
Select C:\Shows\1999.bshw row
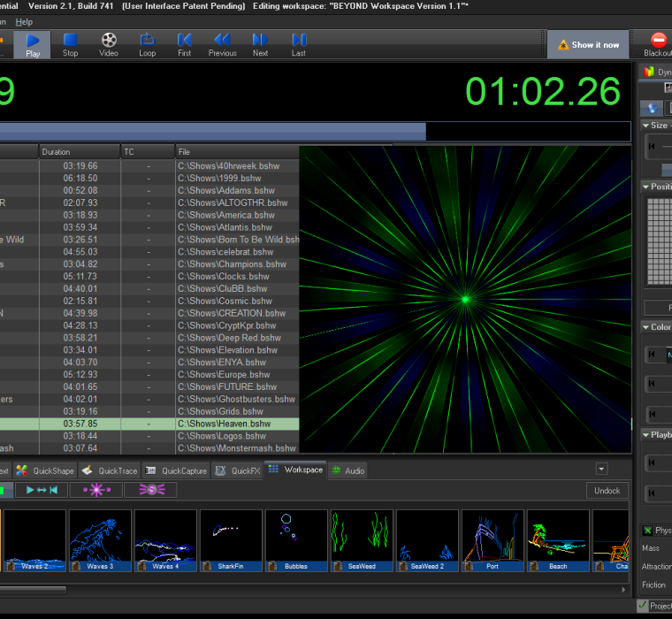tap(149, 179)
